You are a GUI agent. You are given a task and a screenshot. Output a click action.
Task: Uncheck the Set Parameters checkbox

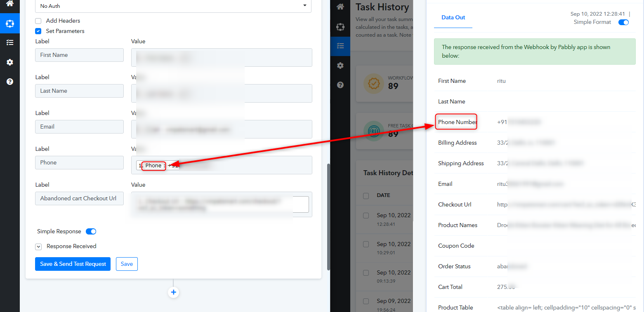click(38, 31)
